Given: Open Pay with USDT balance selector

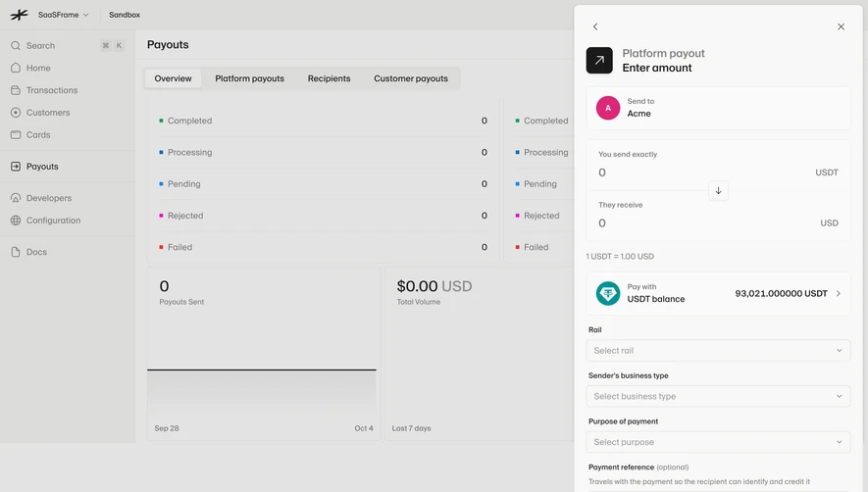Looking at the screenshot, I should [x=718, y=293].
